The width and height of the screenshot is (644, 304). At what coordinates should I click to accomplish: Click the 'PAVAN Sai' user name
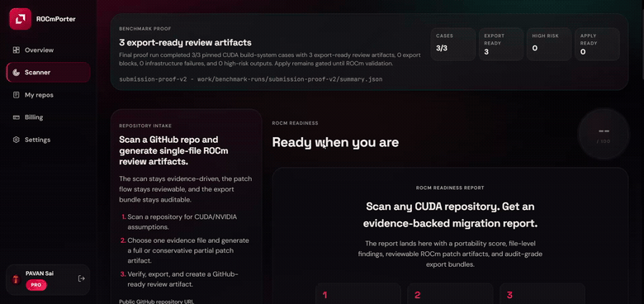[40, 273]
